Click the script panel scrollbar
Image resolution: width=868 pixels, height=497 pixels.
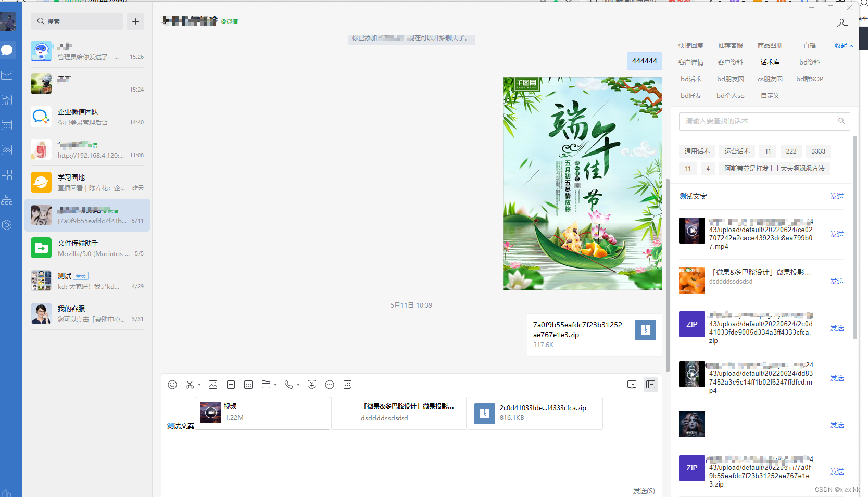click(x=854, y=237)
